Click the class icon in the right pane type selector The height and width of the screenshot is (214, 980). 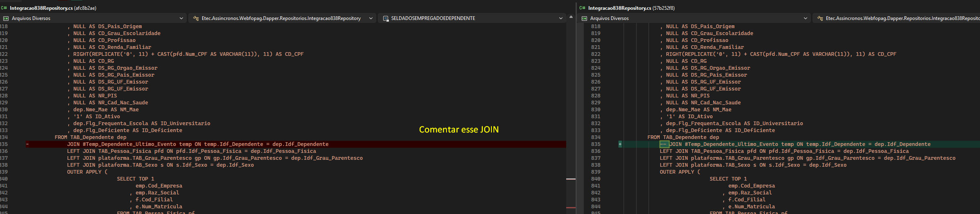[x=820, y=18]
